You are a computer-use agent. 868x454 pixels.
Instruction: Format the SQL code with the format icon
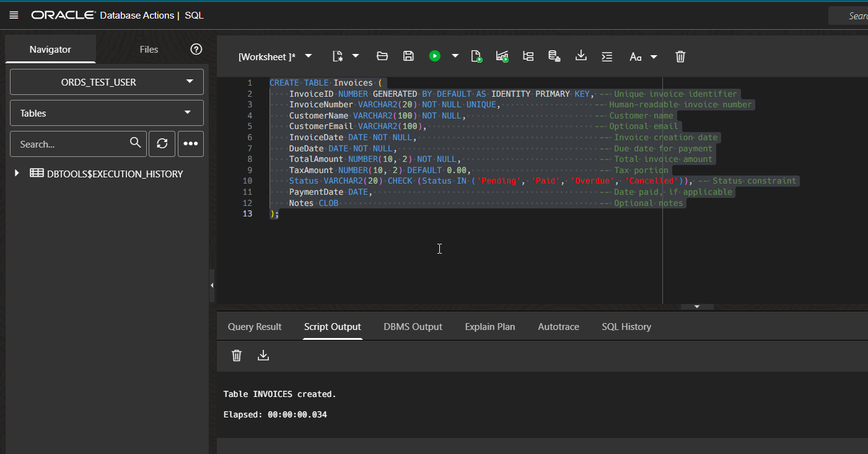click(x=607, y=56)
